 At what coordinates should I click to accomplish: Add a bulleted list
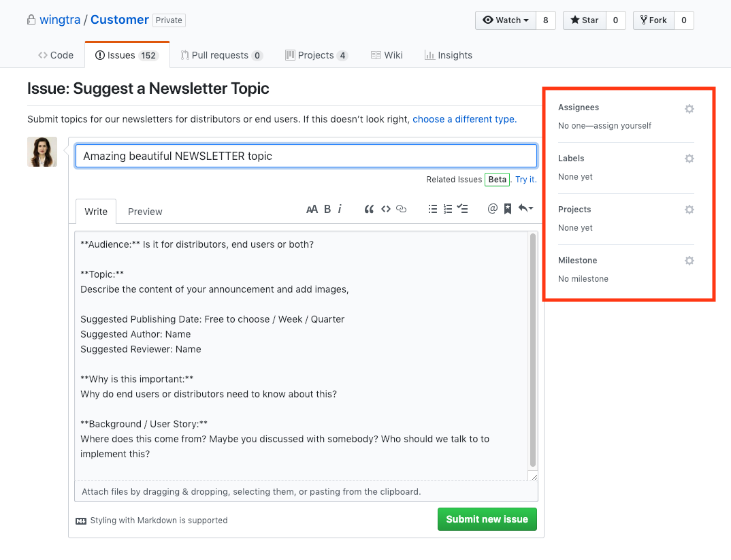click(x=432, y=210)
